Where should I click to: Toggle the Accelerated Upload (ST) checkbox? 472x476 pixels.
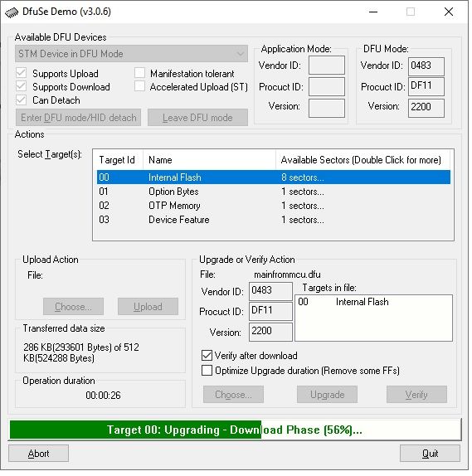[139, 86]
